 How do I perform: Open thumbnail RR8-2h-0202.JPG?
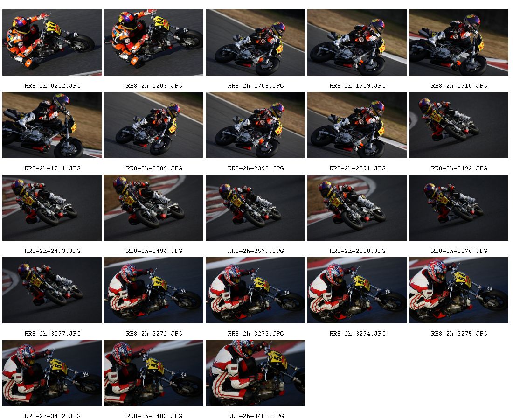tap(52, 42)
